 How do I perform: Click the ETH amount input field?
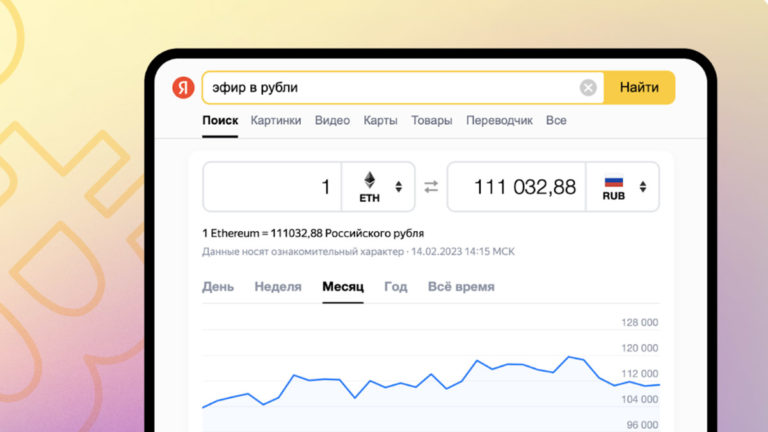point(272,187)
